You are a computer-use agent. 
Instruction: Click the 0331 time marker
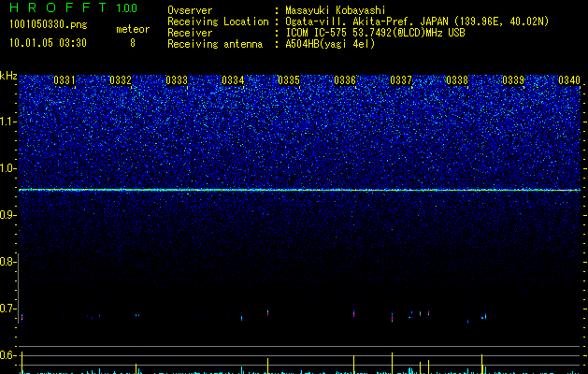point(65,80)
